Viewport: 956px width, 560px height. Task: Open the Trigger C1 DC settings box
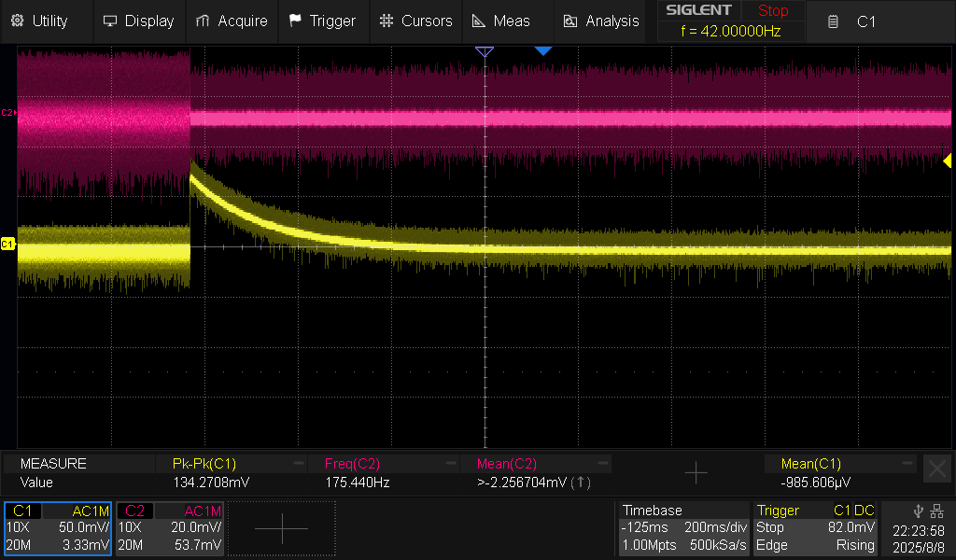815,528
